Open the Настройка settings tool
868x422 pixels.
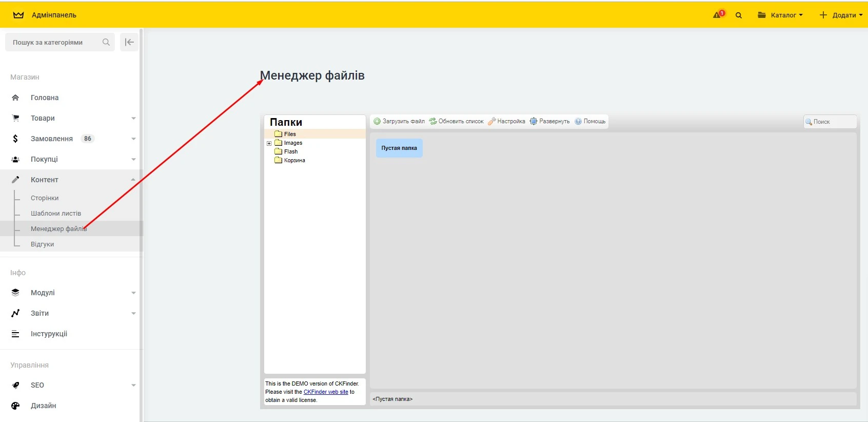pos(506,122)
